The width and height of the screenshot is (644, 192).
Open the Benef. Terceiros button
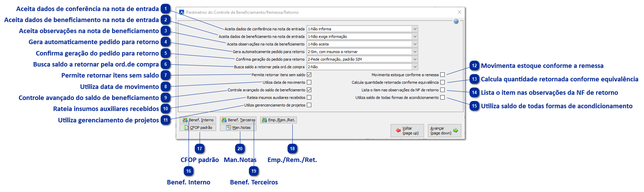tap(238, 120)
